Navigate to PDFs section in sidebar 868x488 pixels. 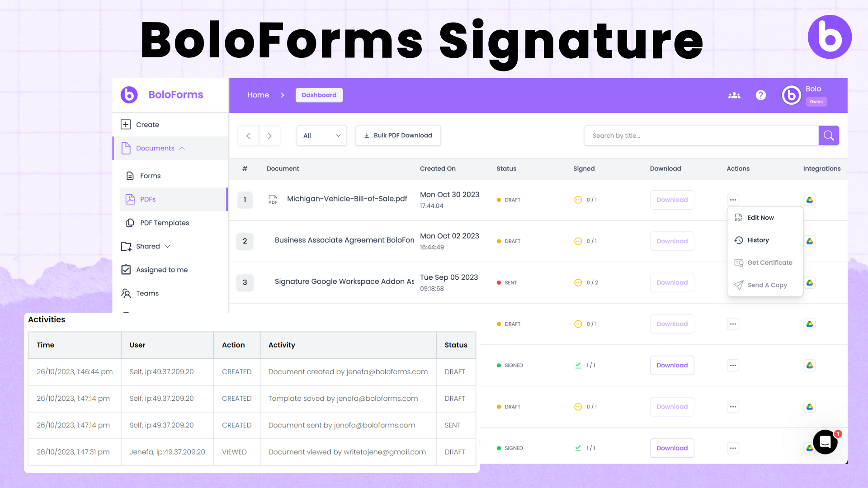147,199
